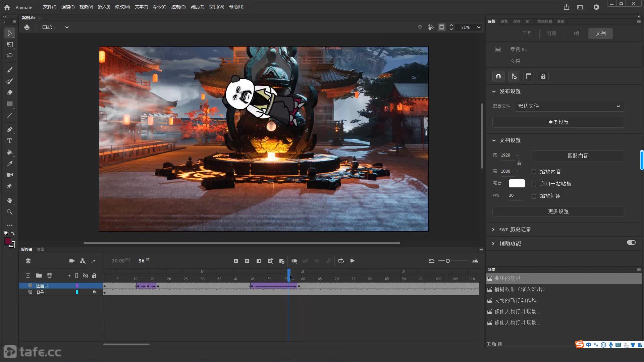644x362 pixels.
Task: Select the Paint Bucket tool
Action: pyautogui.click(x=10, y=152)
